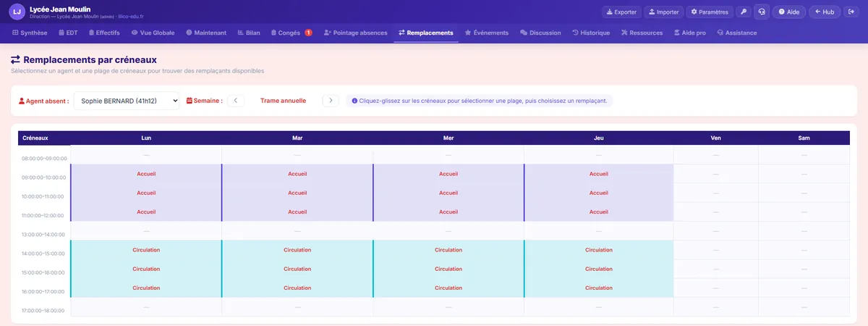Click the 13:00:00–14:00:00 time label
The width and height of the screenshot is (868, 326).
pos(44,234)
